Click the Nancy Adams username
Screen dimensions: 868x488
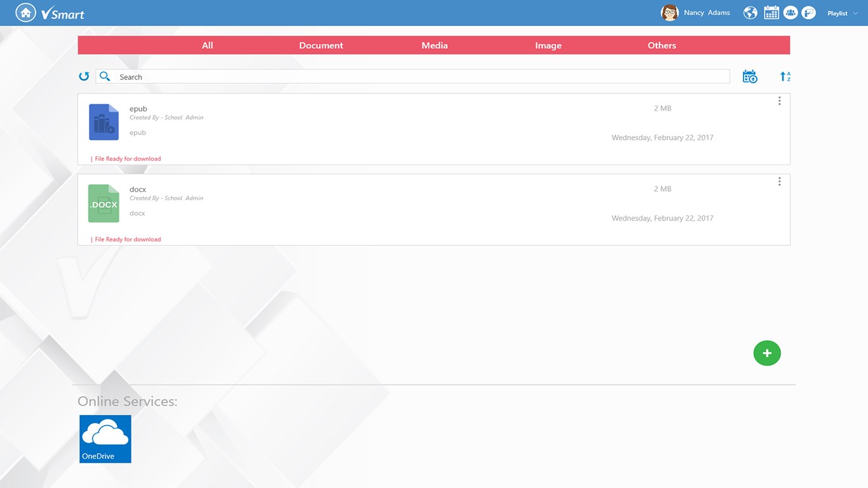(x=707, y=13)
